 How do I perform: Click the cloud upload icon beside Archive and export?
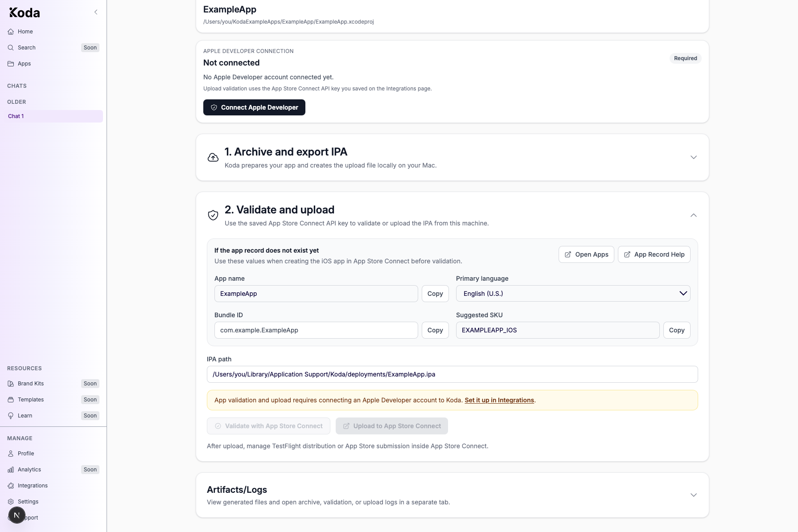point(213,157)
